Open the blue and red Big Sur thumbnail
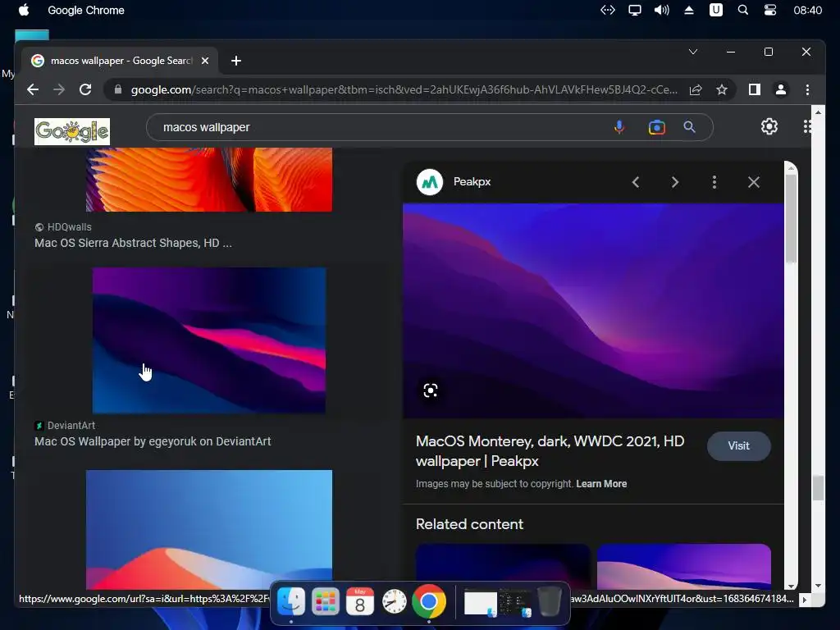840x630 pixels. coord(209,529)
